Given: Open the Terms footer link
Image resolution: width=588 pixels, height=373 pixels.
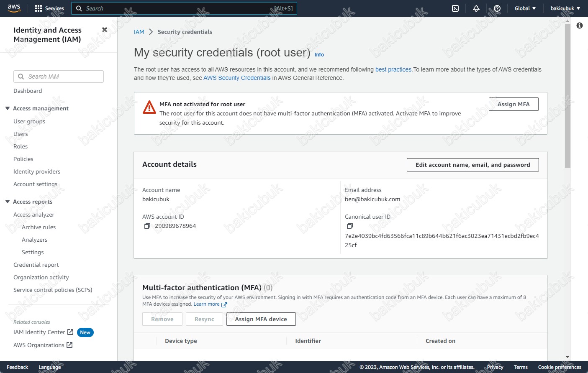Looking at the screenshot, I should [521, 367].
